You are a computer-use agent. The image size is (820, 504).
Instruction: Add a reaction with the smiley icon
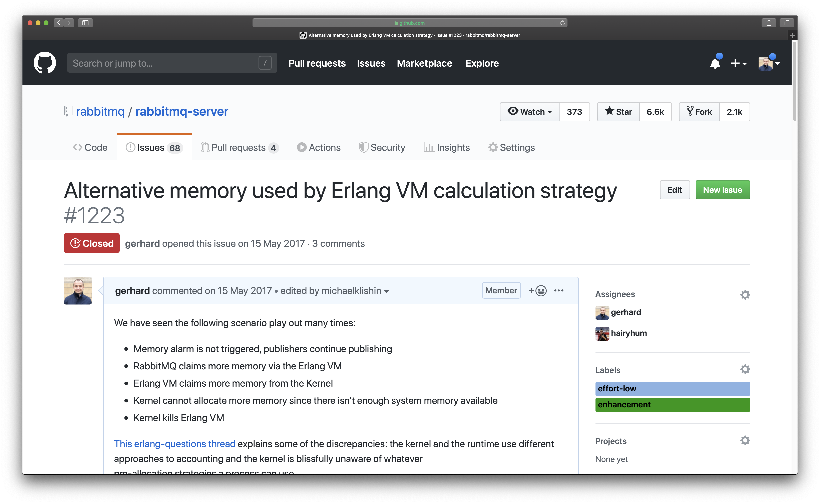click(538, 291)
